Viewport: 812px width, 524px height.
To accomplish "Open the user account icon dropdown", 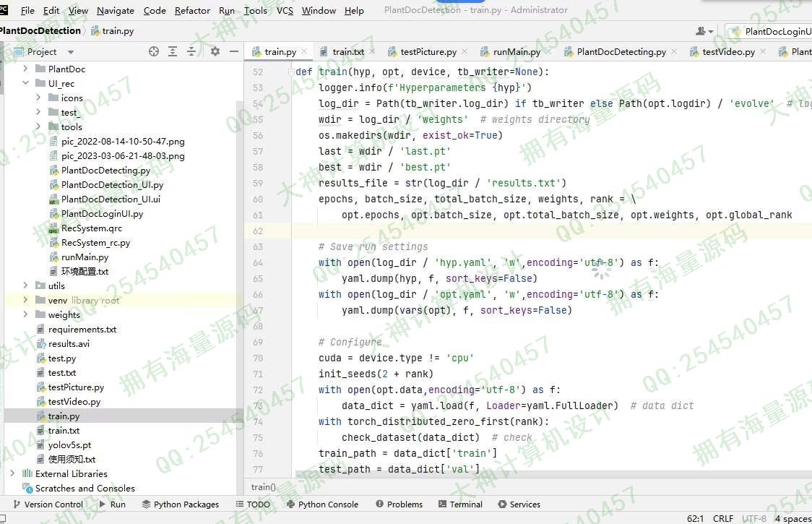I will pos(704,31).
